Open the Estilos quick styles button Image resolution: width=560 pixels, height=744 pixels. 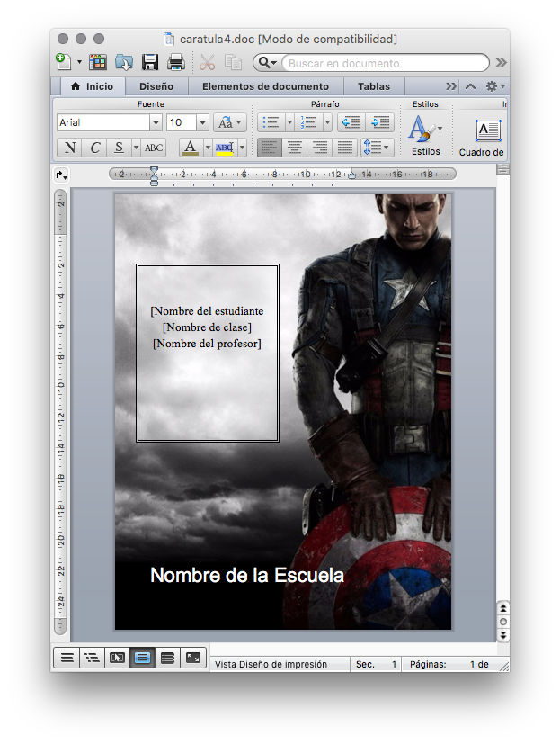pyautogui.click(x=425, y=135)
